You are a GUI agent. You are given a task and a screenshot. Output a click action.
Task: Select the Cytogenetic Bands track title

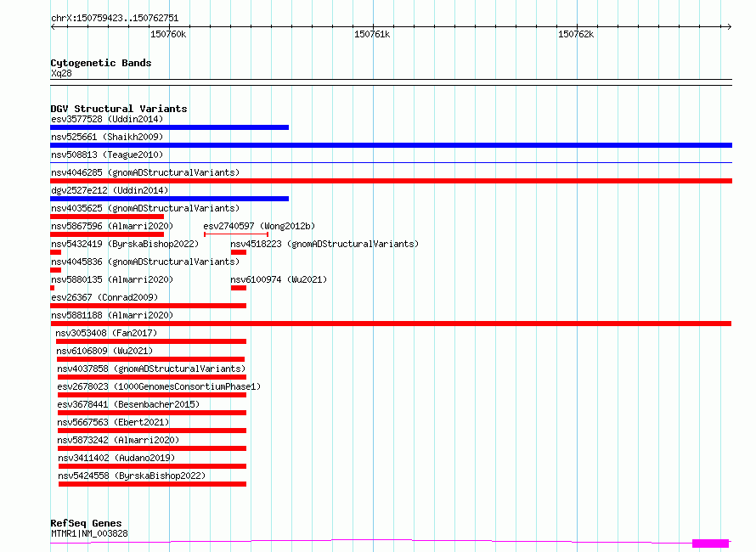101,63
